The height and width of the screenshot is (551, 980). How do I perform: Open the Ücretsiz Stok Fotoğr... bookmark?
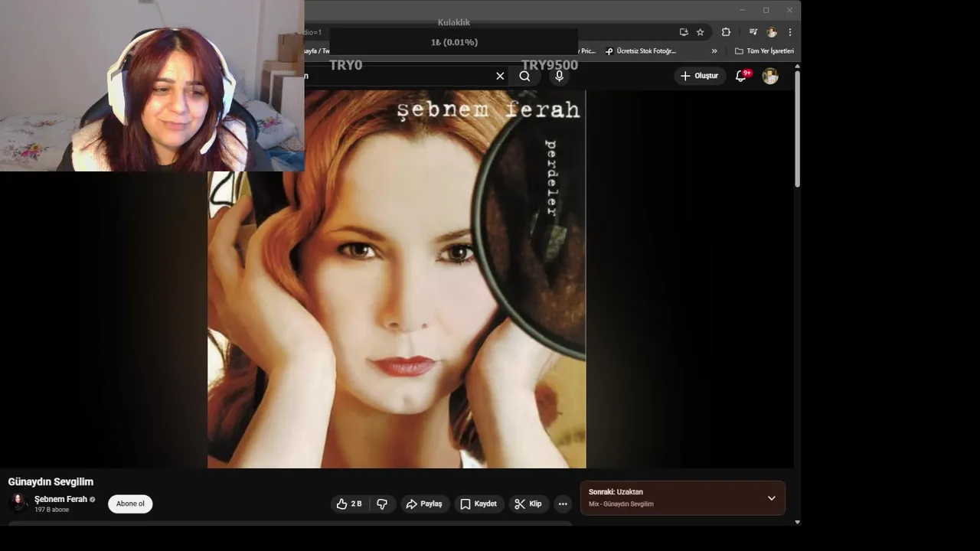[x=640, y=51]
